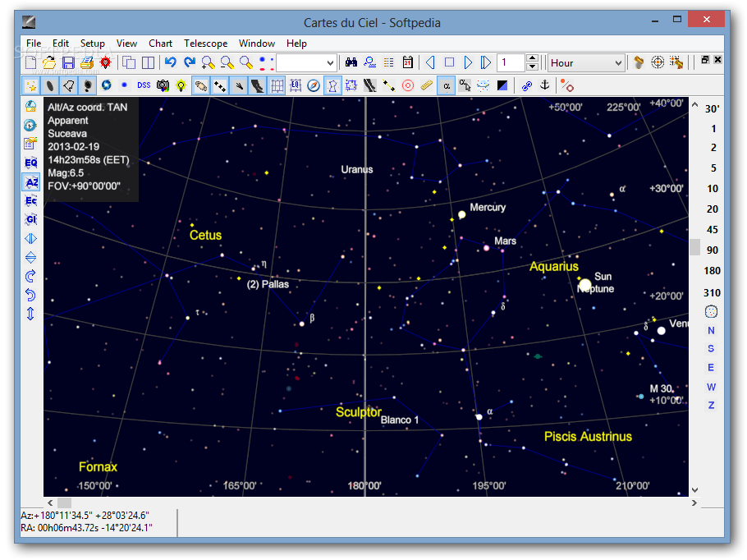
Task: Toggle constellation figure lines button
Action: pyautogui.click(x=332, y=85)
